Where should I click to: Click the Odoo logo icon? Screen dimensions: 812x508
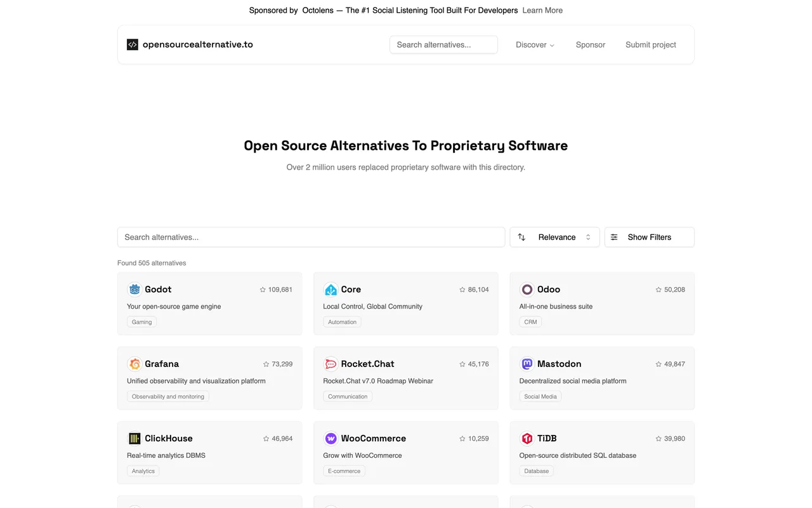coord(527,290)
